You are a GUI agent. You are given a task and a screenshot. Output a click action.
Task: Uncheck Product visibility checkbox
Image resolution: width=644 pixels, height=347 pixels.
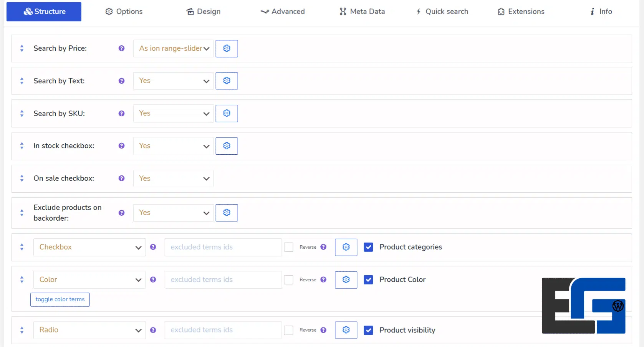(368, 330)
